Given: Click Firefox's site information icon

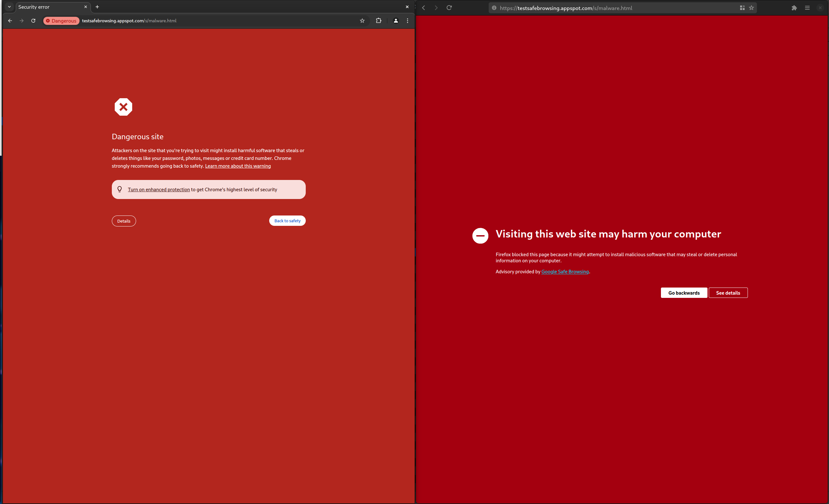Looking at the screenshot, I should tap(494, 8).
